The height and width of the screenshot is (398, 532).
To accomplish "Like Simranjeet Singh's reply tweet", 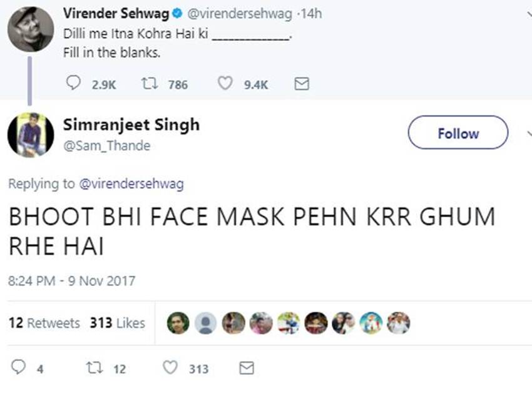I will [170, 368].
